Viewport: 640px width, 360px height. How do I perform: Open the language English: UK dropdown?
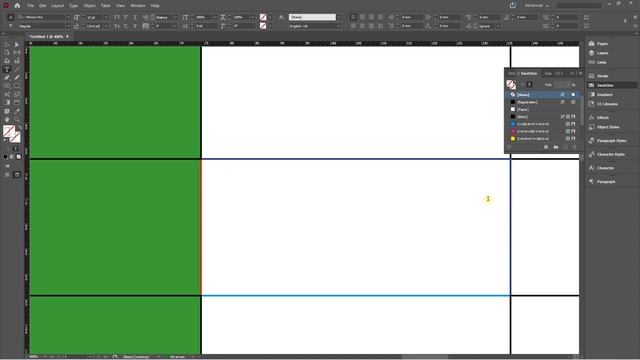(x=338, y=26)
